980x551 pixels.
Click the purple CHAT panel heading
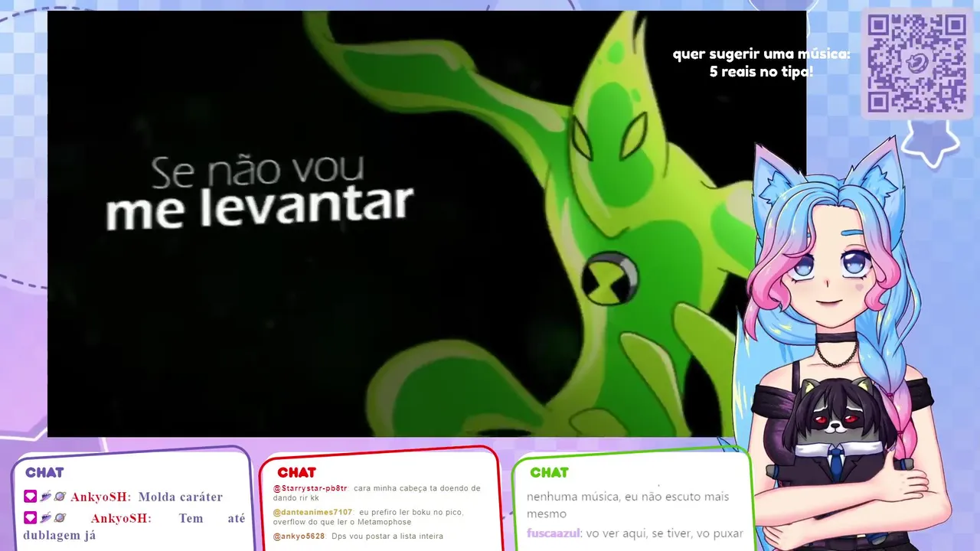pyautogui.click(x=44, y=472)
